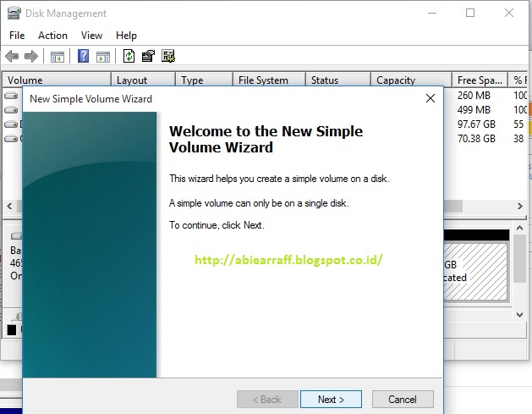The height and width of the screenshot is (414, 532).
Task: Click the Forward arrow toolbar icon
Action: tap(31, 56)
